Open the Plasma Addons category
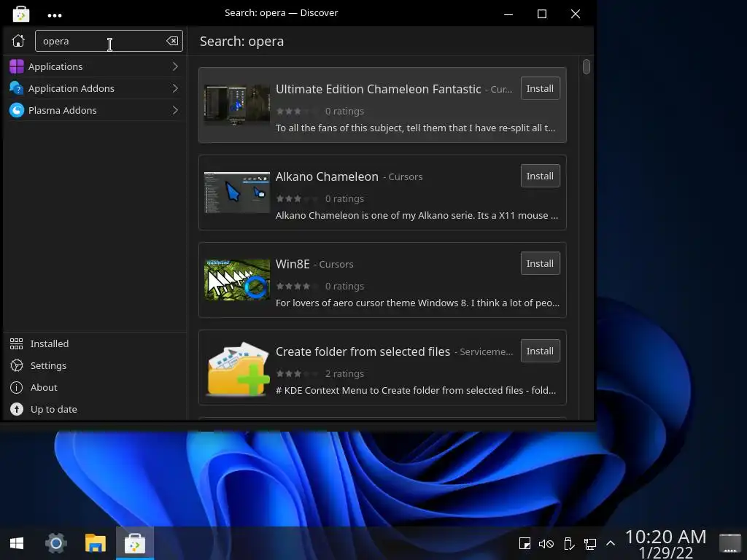Viewport: 747px width, 560px height. 96,111
